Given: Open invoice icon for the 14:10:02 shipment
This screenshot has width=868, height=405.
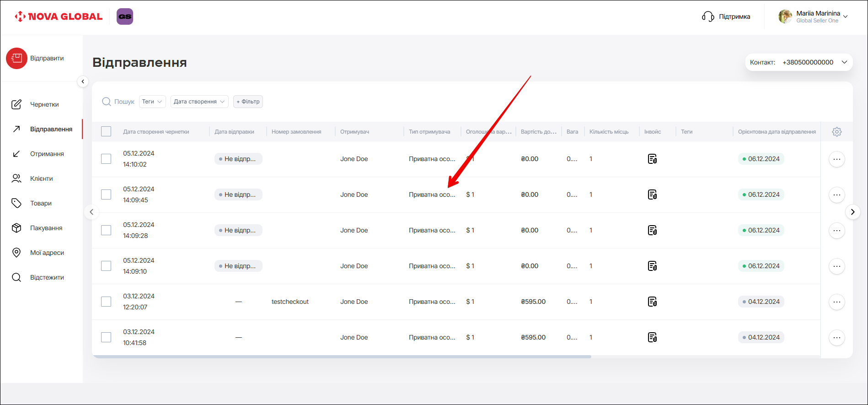Looking at the screenshot, I should tap(652, 159).
